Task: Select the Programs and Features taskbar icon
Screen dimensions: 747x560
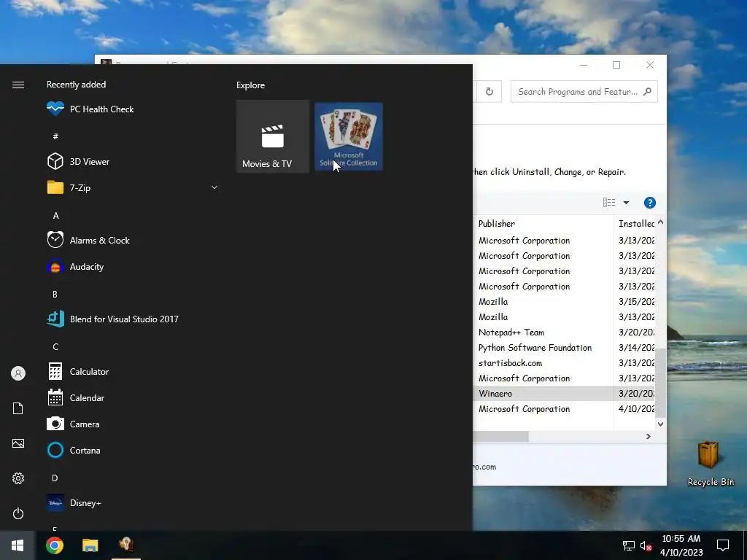Action: pyautogui.click(x=126, y=545)
